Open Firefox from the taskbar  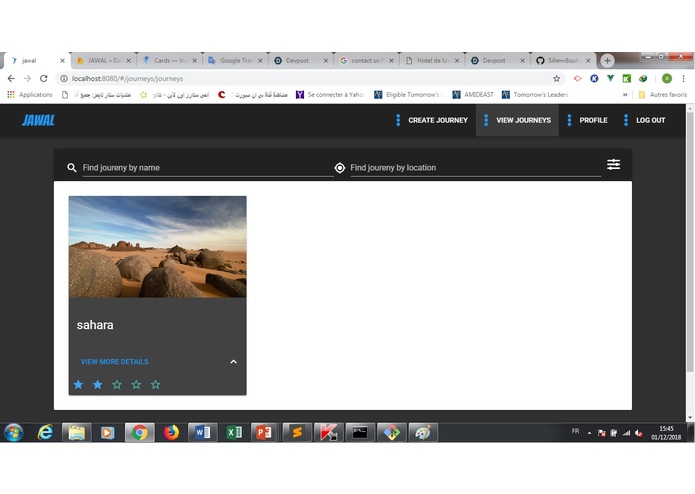pos(171,432)
